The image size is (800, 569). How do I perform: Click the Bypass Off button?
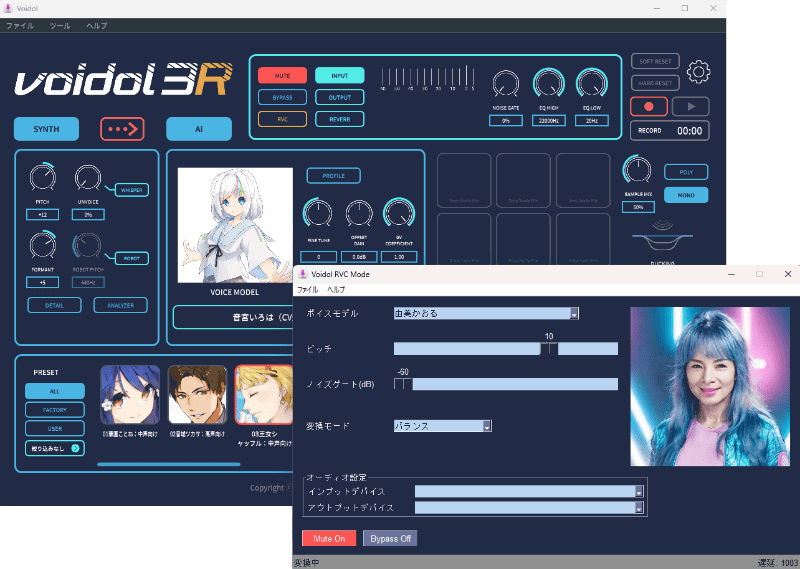pyautogui.click(x=390, y=538)
